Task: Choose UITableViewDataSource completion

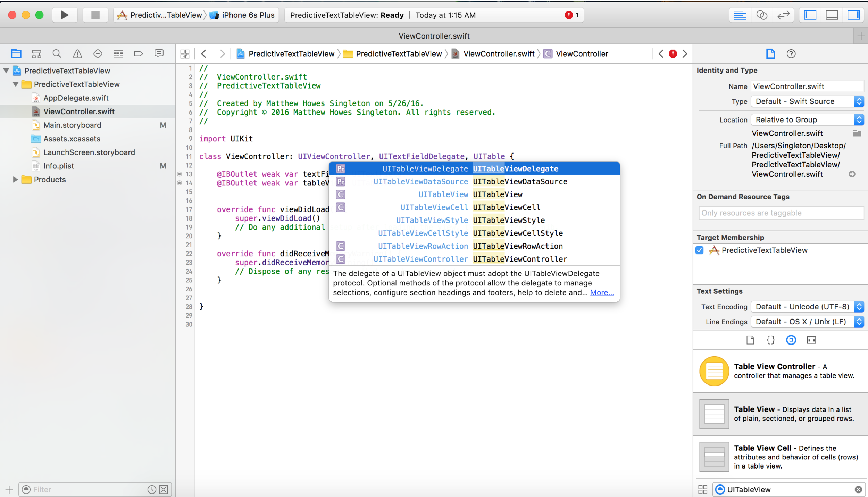Action: pos(474,181)
